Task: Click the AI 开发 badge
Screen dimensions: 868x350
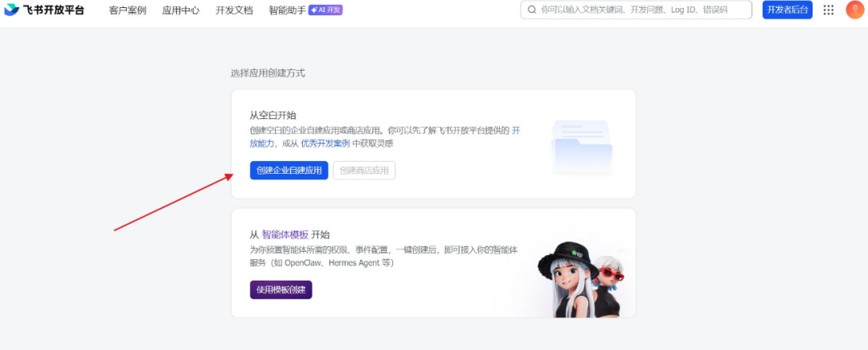Action: [x=325, y=10]
